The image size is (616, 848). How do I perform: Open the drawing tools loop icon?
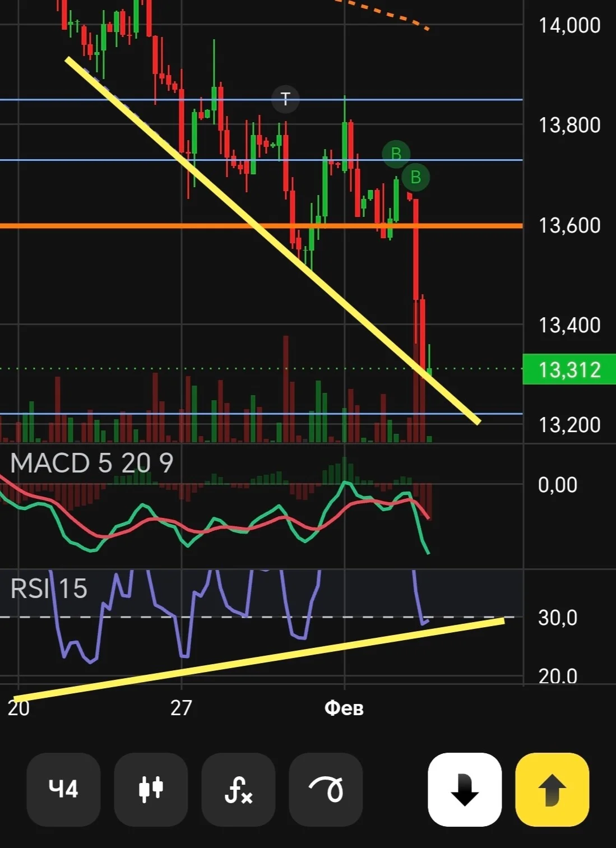[326, 789]
